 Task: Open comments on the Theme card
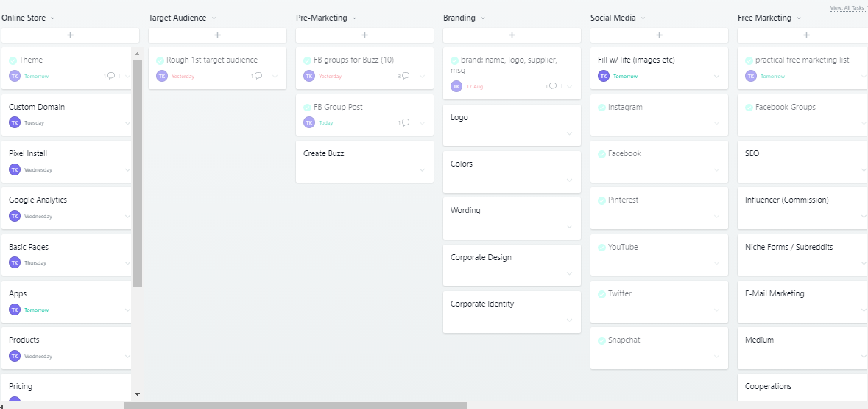click(111, 76)
